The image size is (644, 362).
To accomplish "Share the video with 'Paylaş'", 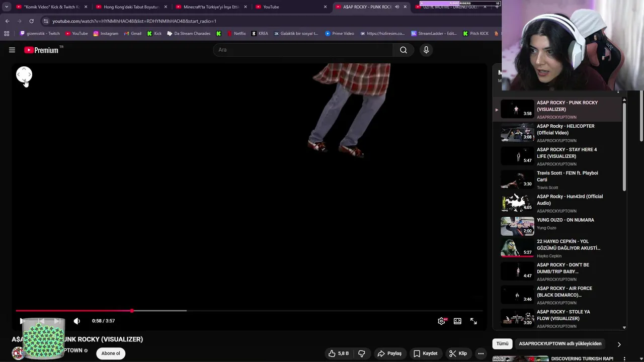I will click(389, 353).
